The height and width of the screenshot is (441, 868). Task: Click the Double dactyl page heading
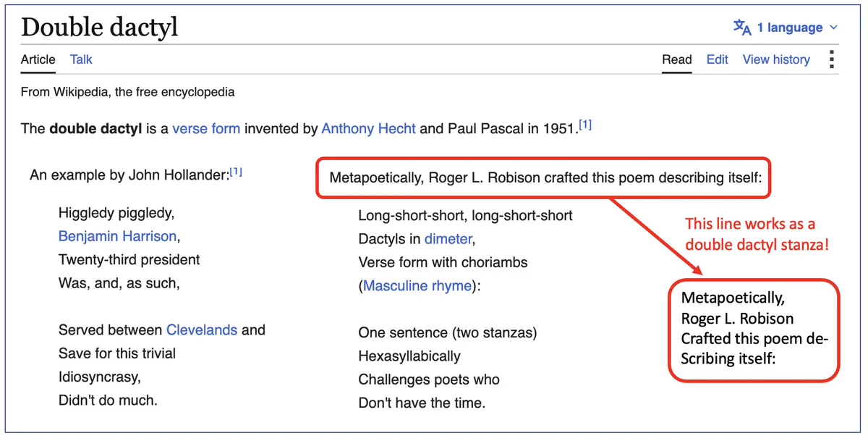[x=99, y=28]
